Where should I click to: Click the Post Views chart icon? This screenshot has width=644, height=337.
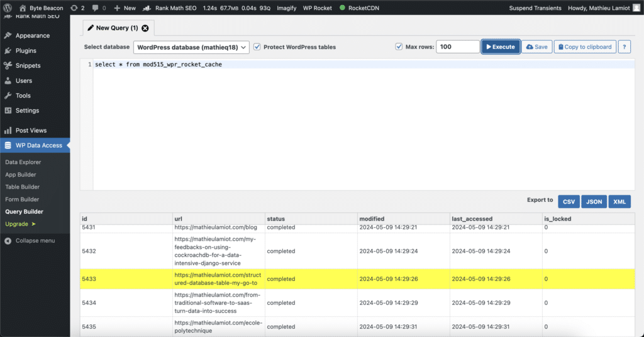coord(8,131)
